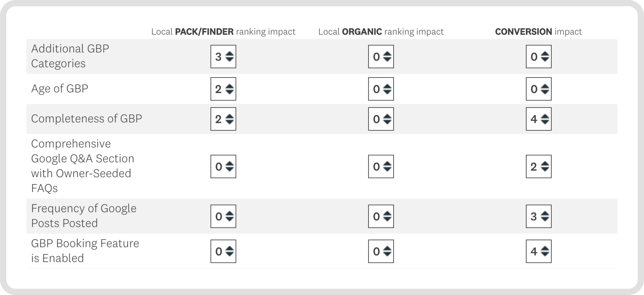644x295 pixels.
Task: Open the CONVERSION dropdown for GBP Booking Feature
Action: (x=538, y=251)
